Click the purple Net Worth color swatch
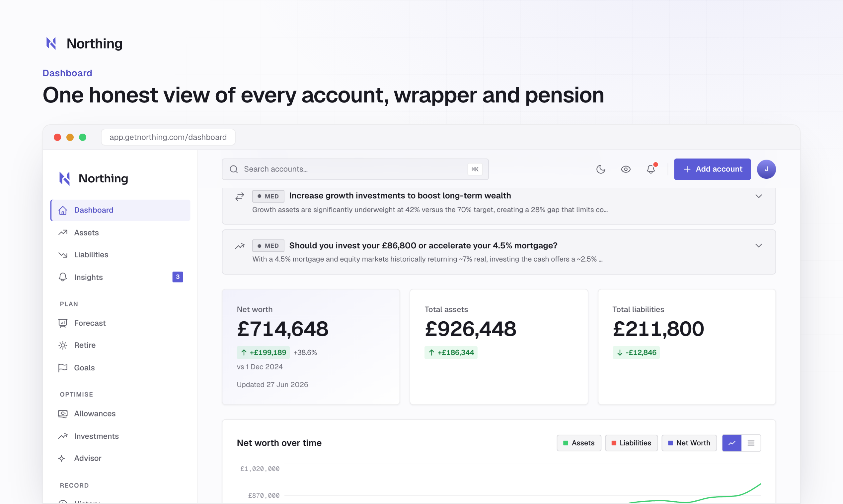Viewport: 843px width, 504px height. point(670,443)
